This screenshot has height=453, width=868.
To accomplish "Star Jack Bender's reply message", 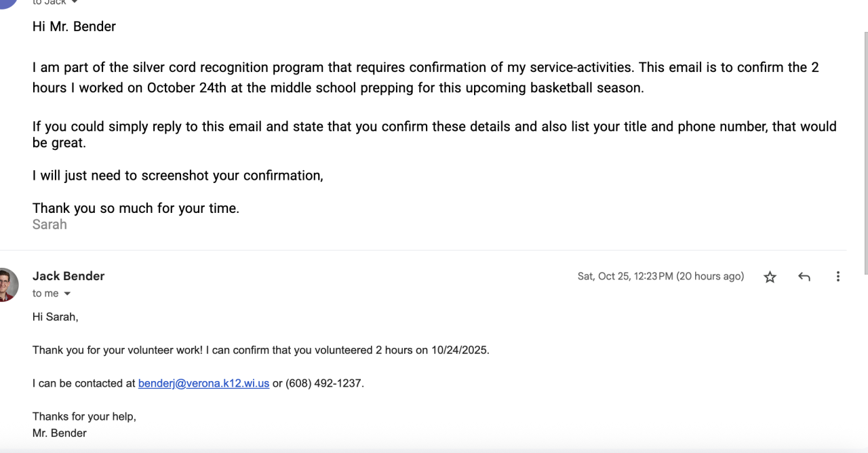I will 770,277.
